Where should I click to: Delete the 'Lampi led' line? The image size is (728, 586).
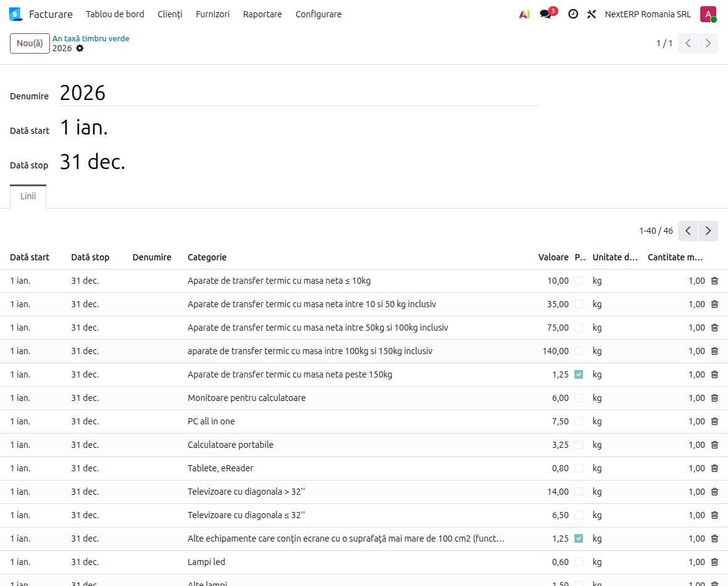(714, 562)
